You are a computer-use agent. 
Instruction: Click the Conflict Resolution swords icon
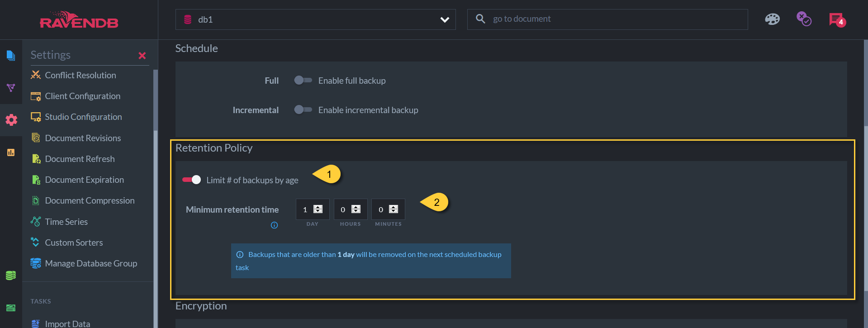point(36,75)
